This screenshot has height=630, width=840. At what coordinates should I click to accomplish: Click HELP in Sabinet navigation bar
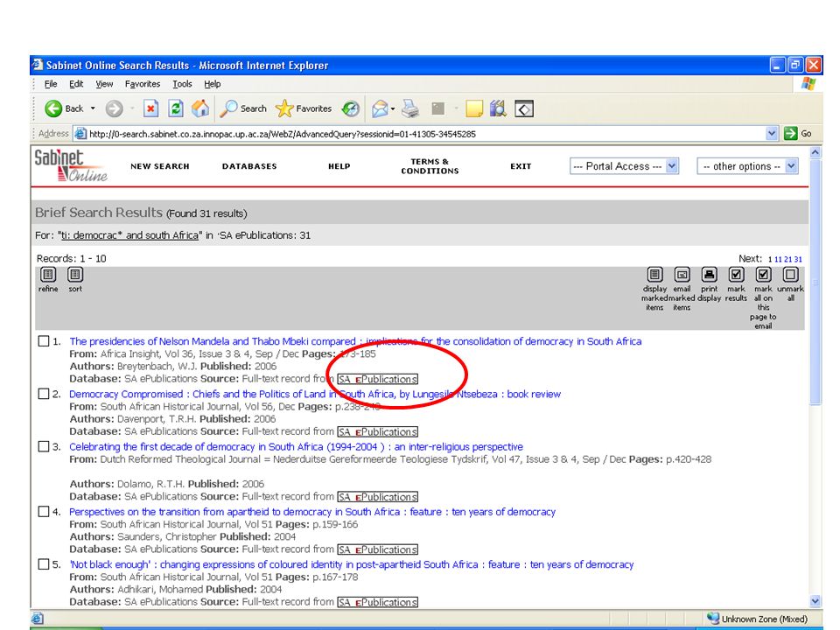(339, 166)
